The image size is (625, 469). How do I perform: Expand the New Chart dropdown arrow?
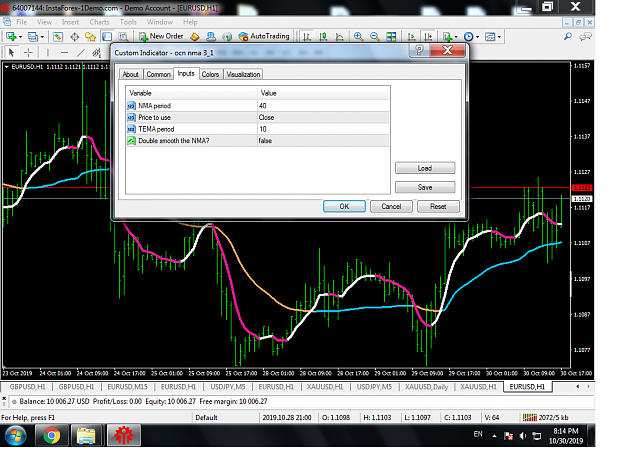click(20, 37)
